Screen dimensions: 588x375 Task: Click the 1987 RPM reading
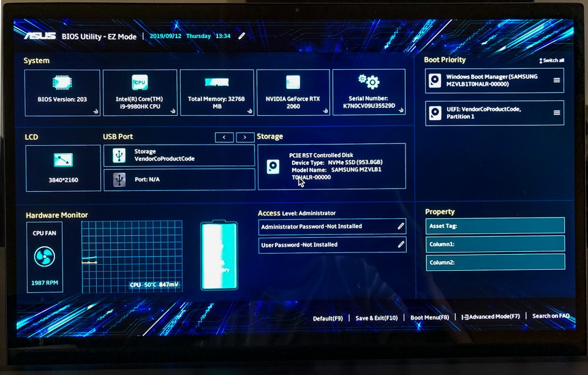coord(45,282)
